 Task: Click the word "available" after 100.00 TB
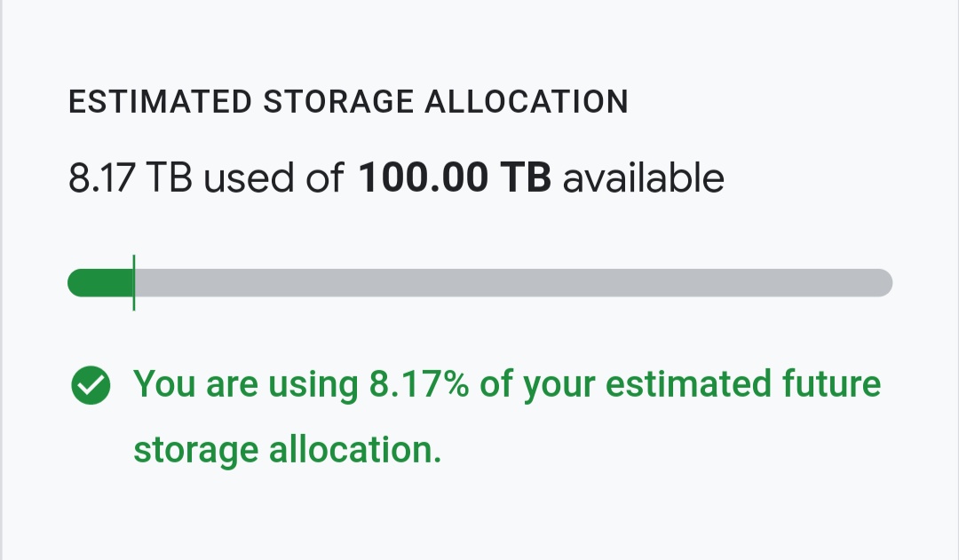[644, 178]
